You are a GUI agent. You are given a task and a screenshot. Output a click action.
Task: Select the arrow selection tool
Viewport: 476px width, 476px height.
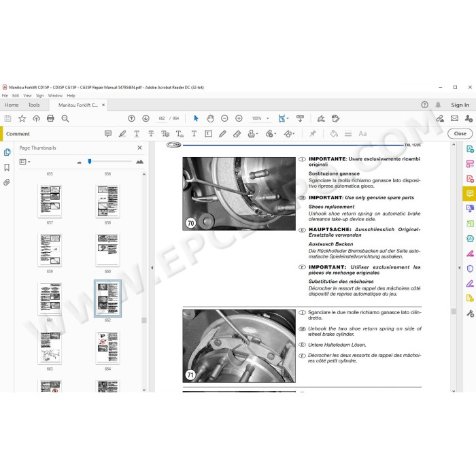[x=196, y=118]
